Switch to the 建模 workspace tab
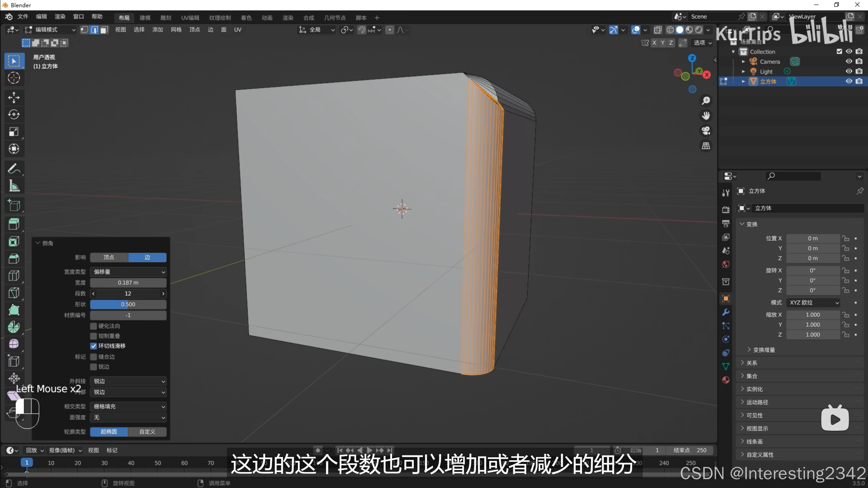This screenshot has width=868, height=488. point(145,18)
